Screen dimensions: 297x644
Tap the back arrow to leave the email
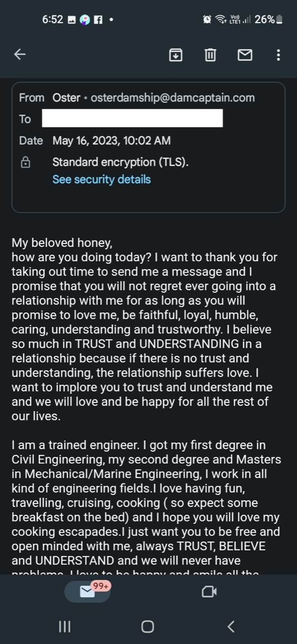(x=20, y=54)
